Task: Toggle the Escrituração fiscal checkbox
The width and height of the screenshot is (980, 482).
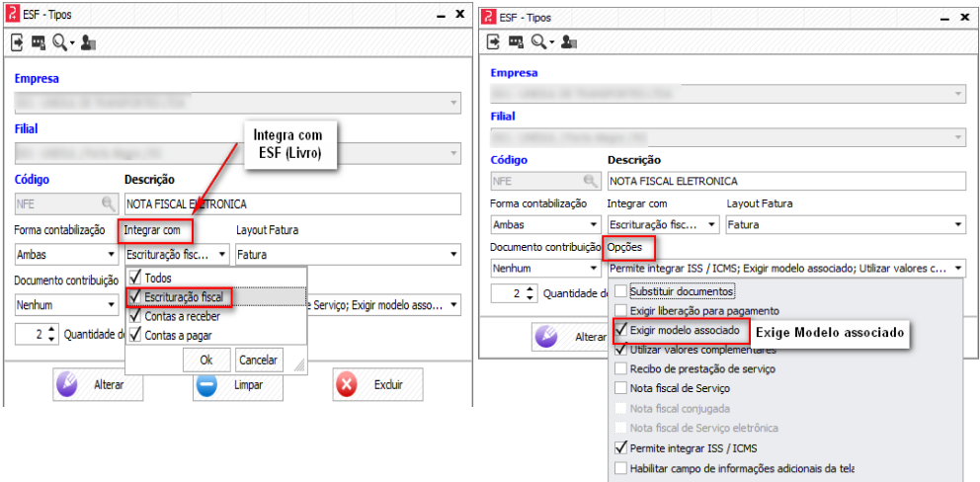Action: click(133, 296)
